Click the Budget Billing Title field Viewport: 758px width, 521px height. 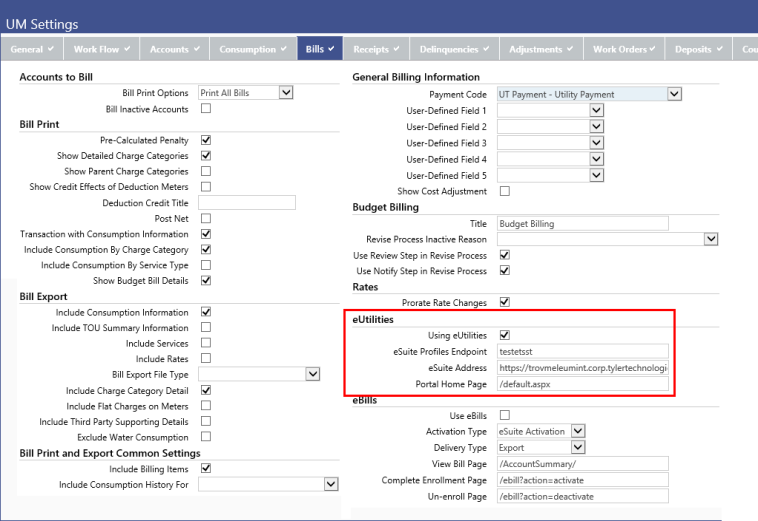[x=582, y=224]
